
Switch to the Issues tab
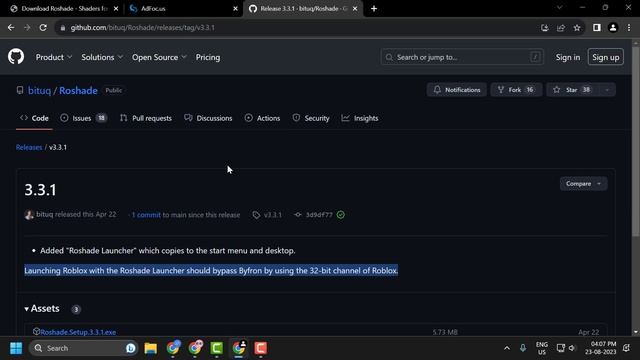83,118
